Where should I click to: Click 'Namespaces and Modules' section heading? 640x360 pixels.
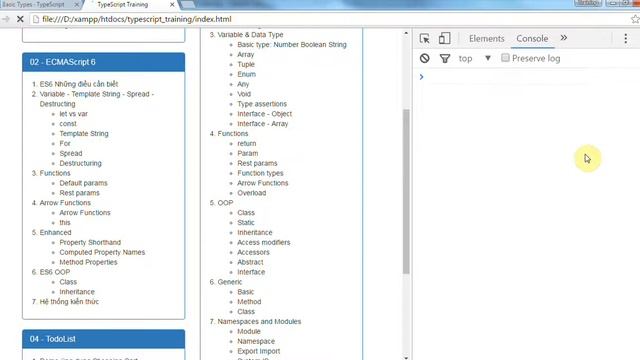click(259, 322)
